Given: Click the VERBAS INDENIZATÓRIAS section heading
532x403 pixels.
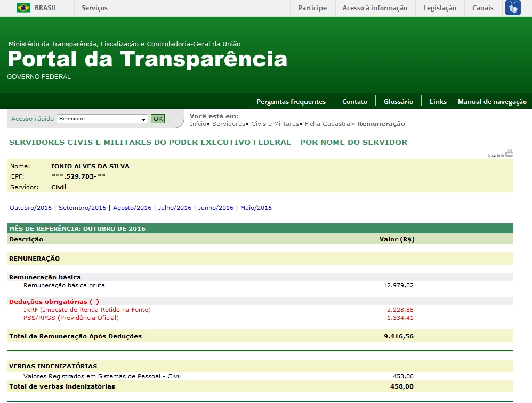Looking at the screenshot, I should pyautogui.click(x=53, y=366).
